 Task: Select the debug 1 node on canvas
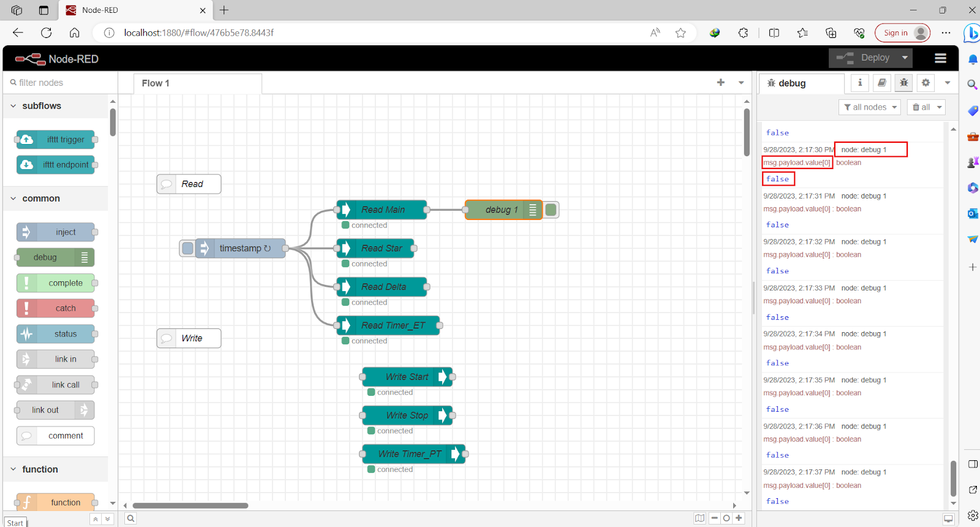pyautogui.click(x=503, y=210)
